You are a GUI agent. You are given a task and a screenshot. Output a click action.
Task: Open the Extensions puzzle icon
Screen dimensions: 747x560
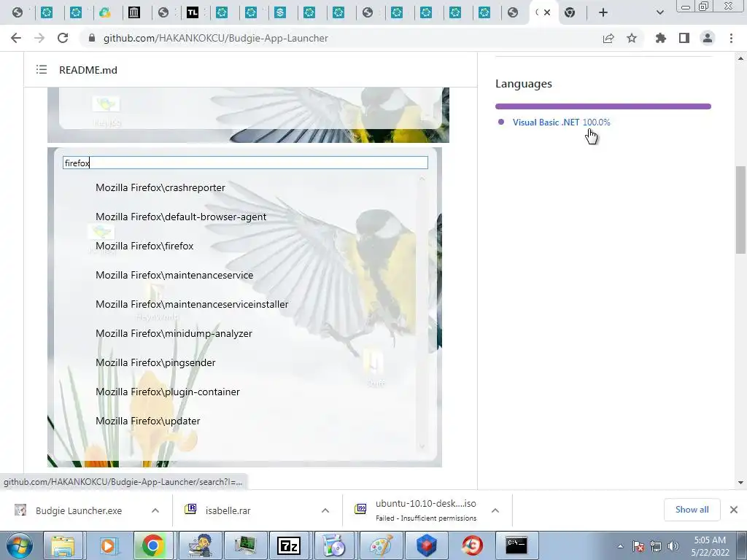pyautogui.click(x=661, y=38)
